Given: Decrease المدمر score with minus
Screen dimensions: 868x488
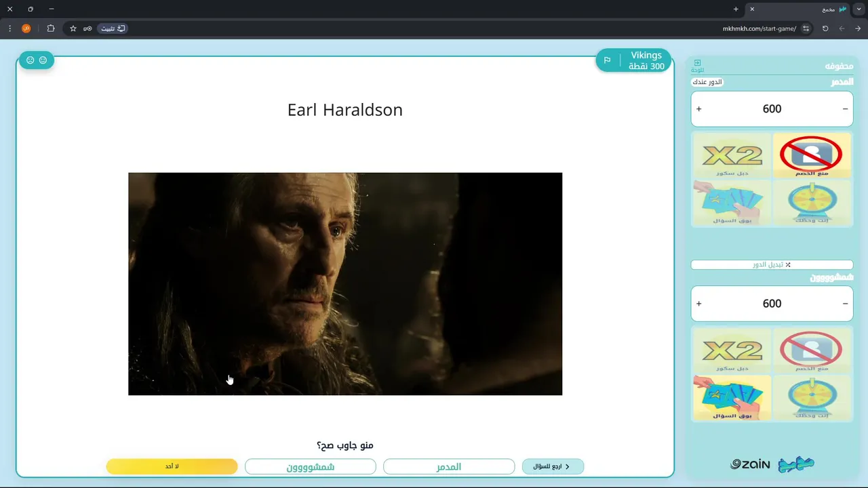Looking at the screenshot, I should pos(845,109).
